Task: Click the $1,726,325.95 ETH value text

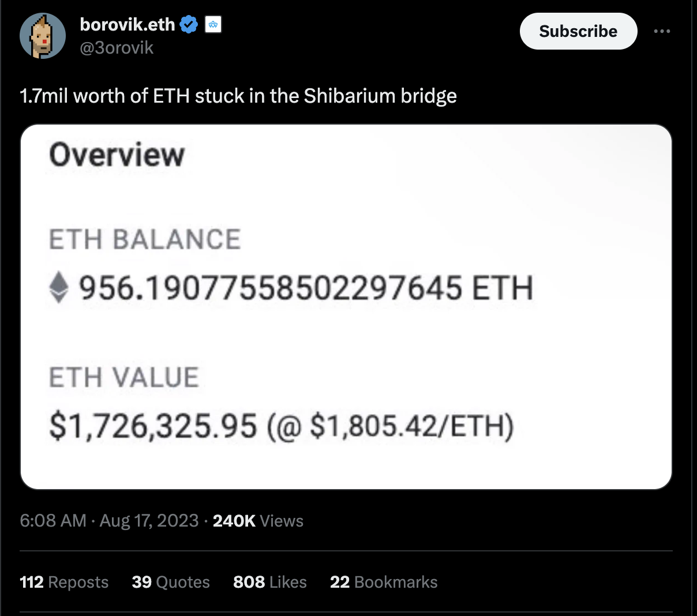Action: 153,427
